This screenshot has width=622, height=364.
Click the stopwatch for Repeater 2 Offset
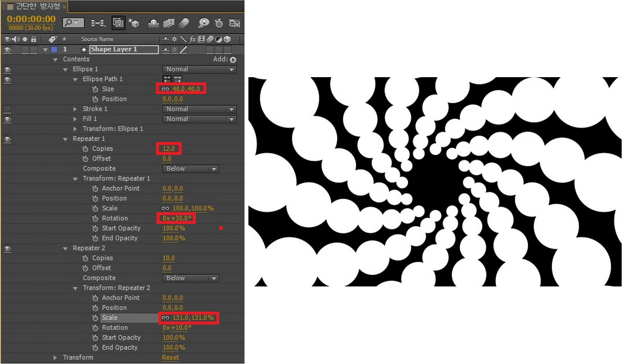[x=85, y=268]
